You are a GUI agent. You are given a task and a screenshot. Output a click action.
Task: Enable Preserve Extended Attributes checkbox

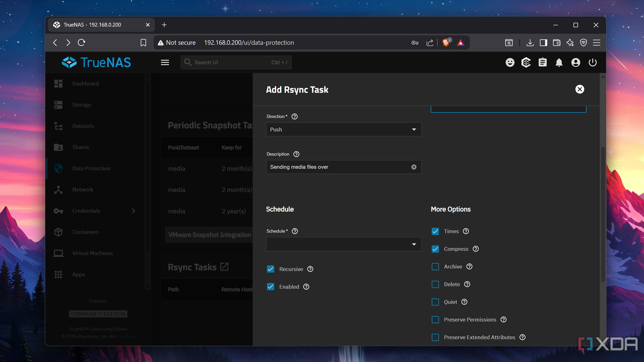[435, 338]
